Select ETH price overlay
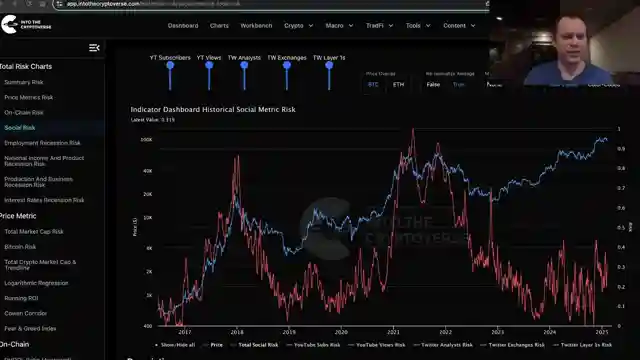 [x=398, y=84]
